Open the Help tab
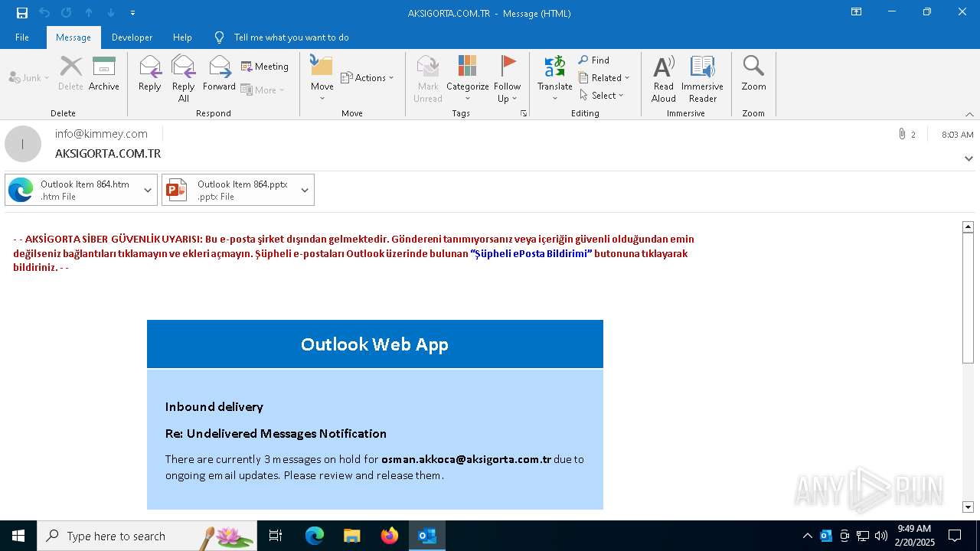 (182, 37)
